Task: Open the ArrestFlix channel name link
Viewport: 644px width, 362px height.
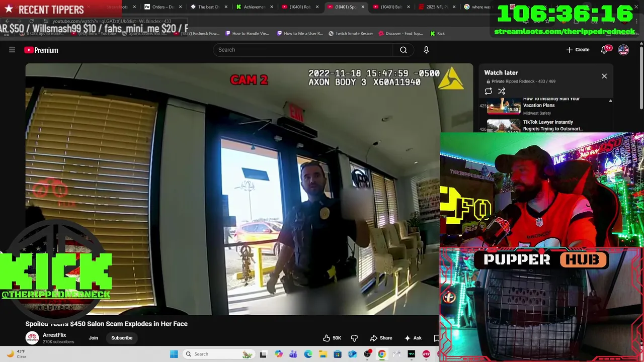Action: tap(54, 335)
